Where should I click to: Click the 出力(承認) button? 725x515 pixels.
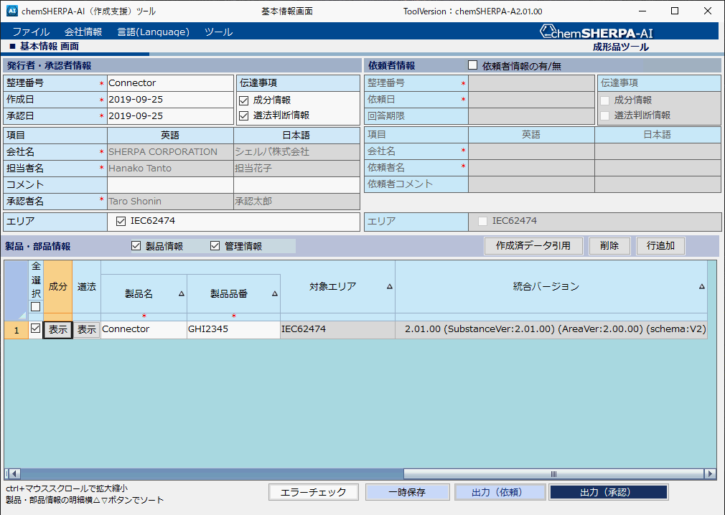coord(608,492)
